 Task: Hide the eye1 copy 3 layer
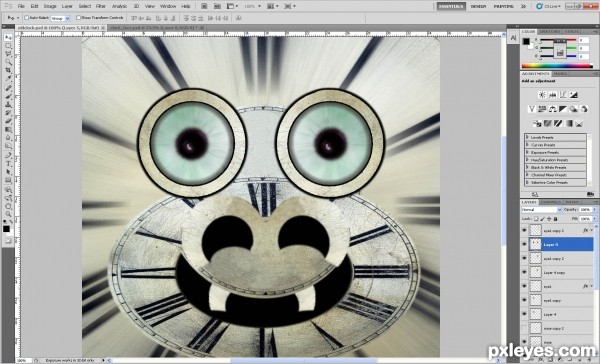click(524, 230)
